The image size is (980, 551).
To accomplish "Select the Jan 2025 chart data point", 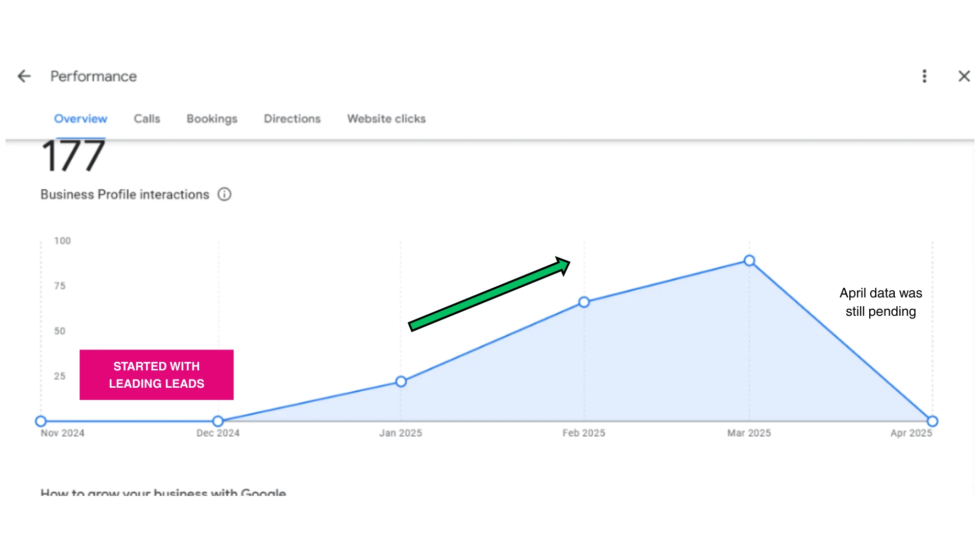I will pyautogui.click(x=401, y=382).
